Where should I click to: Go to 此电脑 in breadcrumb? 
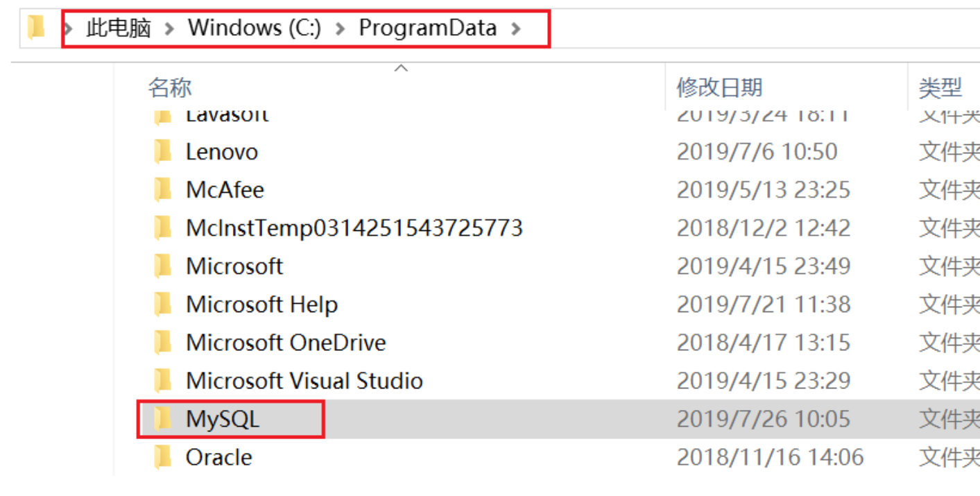pyautogui.click(x=119, y=28)
